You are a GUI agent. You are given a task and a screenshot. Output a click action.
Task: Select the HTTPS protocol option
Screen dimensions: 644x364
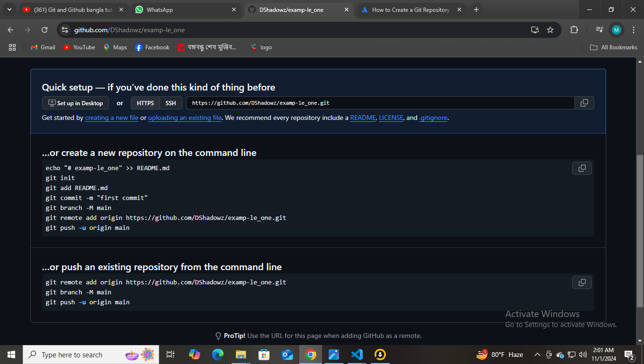click(x=145, y=103)
